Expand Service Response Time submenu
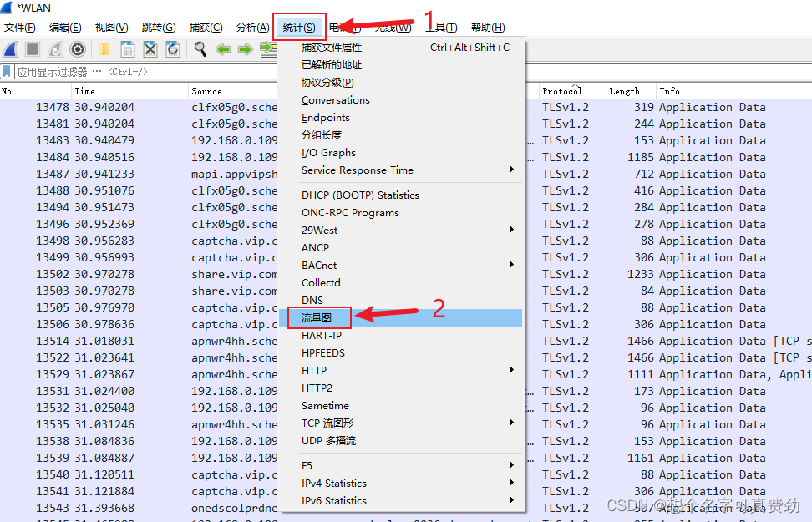This screenshot has height=522, width=812. [x=401, y=170]
